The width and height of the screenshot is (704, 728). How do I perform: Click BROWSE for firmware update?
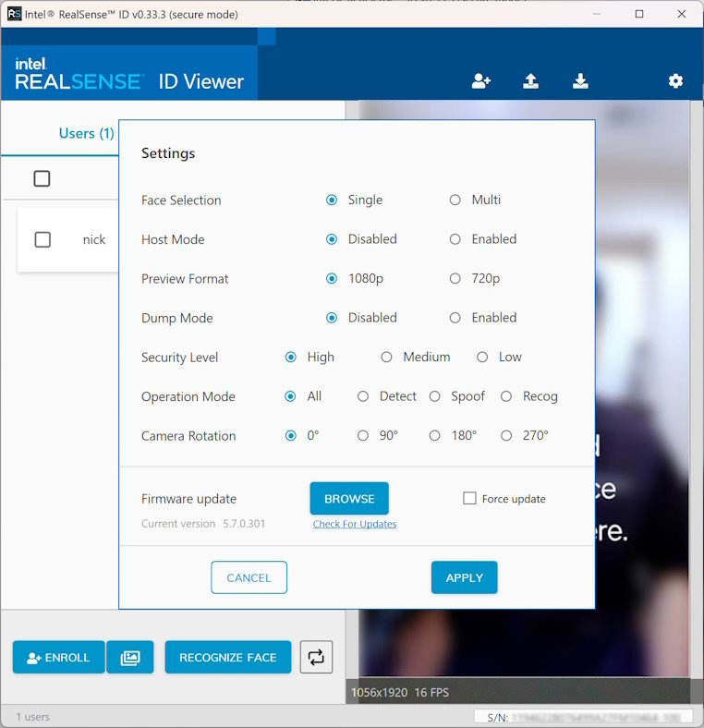click(x=349, y=498)
